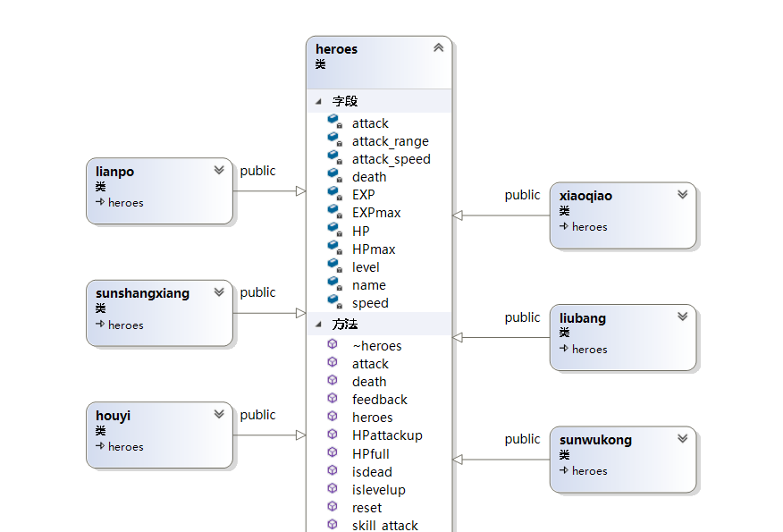The width and height of the screenshot is (783, 532).
Task: Select the EXPmax field text
Action: (376, 213)
